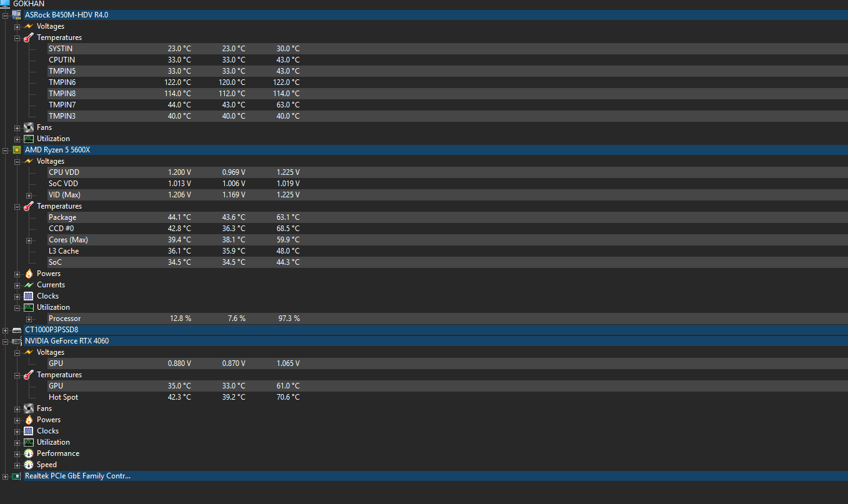Click the Voltages lightning icon under NVIDIA GeForce RTX 4060
Viewport: 848px width, 504px height.
tap(29, 352)
